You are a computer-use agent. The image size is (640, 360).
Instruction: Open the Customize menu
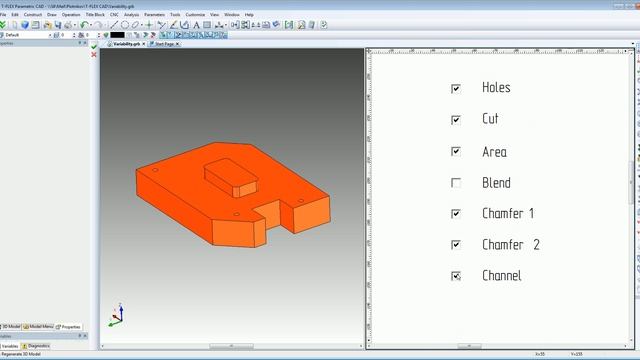195,15
